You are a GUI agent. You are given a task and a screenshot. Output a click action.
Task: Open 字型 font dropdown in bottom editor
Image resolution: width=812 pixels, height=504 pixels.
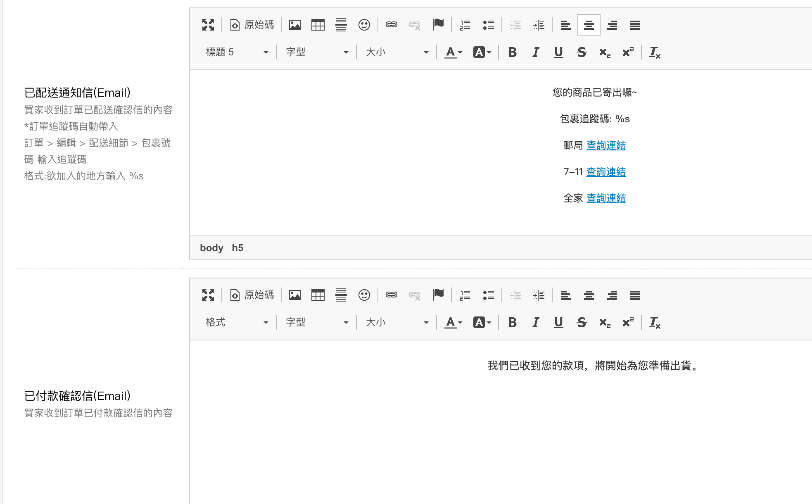tap(316, 322)
